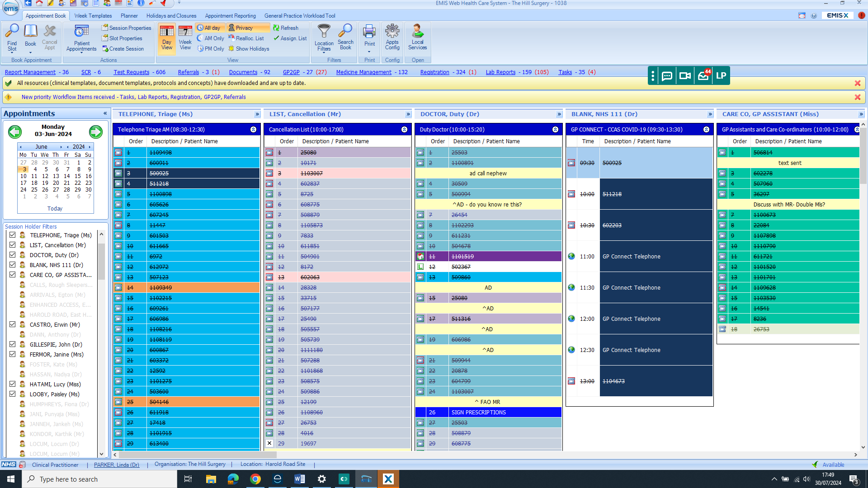Viewport: 868px width, 488px height.
Task: Click Windows search box
Action: pyautogui.click(x=99, y=479)
